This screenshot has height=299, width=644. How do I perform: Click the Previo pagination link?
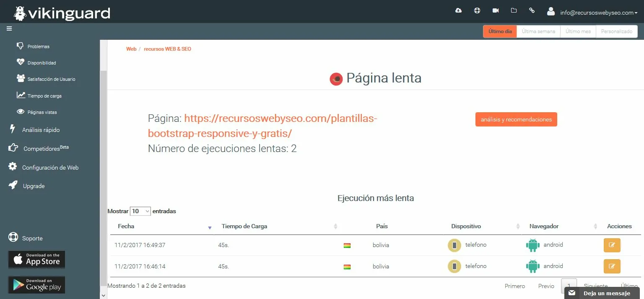pyautogui.click(x=546, y=286)
